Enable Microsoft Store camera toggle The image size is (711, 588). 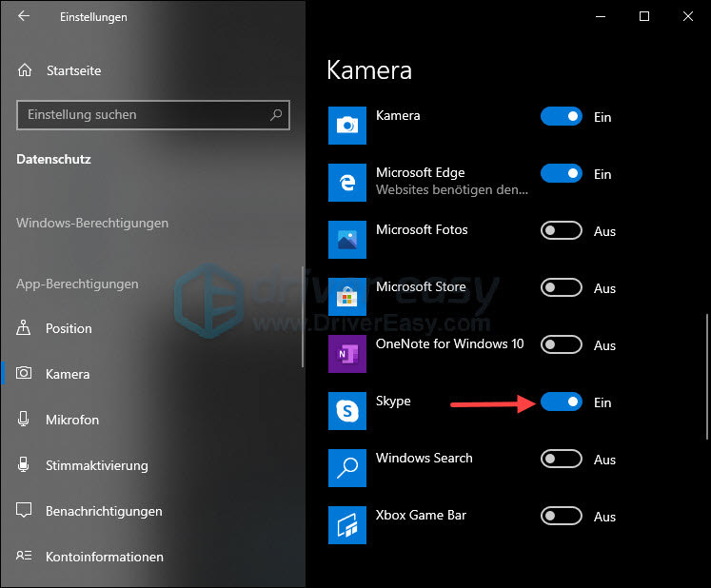(562, 288)
